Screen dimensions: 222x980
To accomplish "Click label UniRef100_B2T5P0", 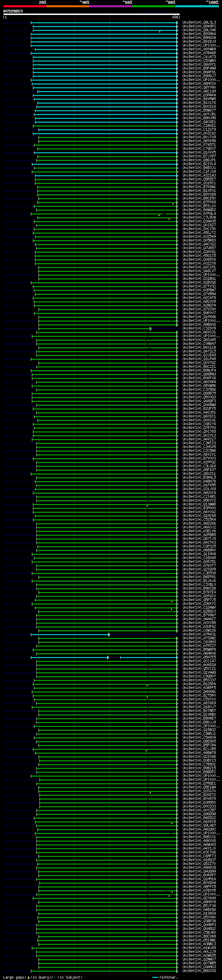I will (199, 696).
